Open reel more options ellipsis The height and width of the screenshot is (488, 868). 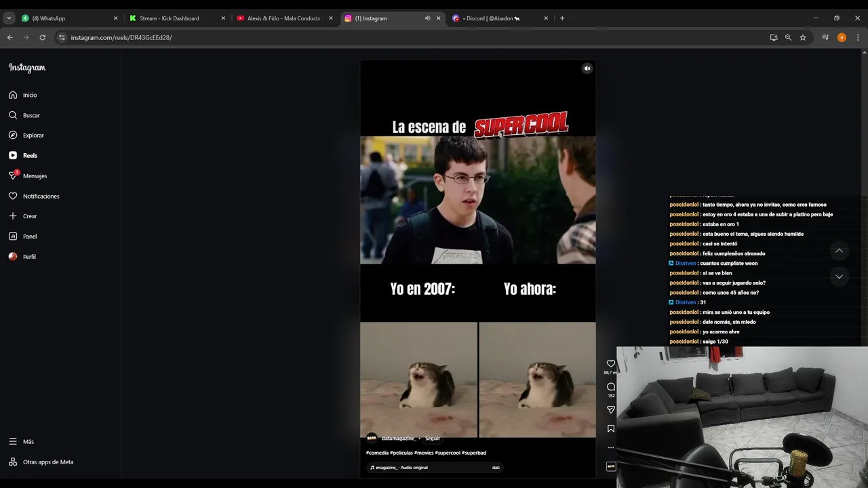point(611,447)
